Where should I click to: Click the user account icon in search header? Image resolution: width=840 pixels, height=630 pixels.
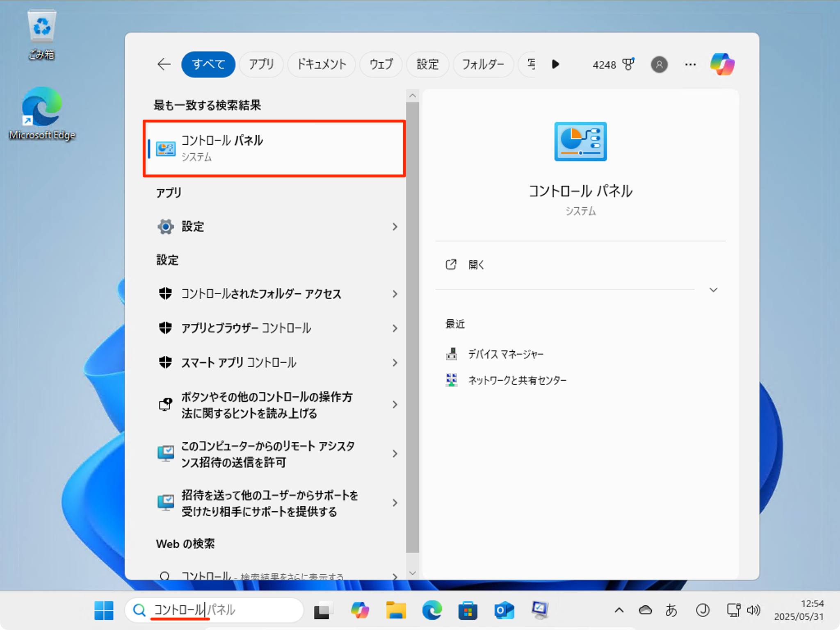click(659, 64)
